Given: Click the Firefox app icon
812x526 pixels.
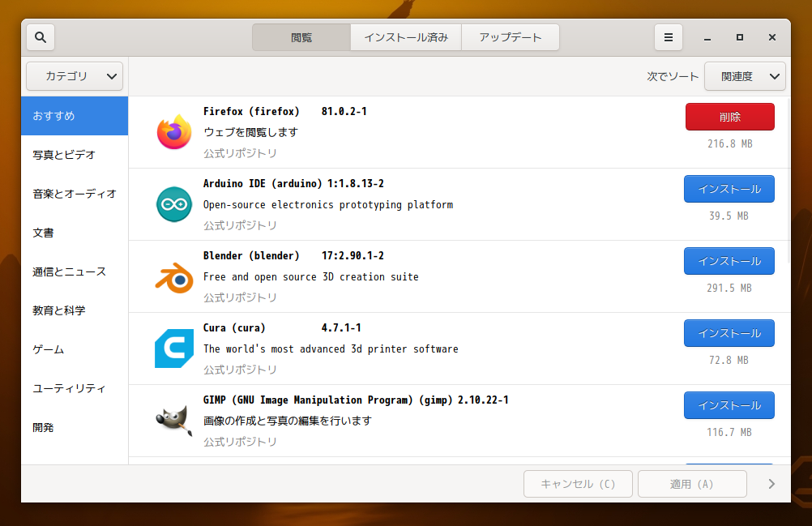Looking at the screenshot, I should [174, 132].
